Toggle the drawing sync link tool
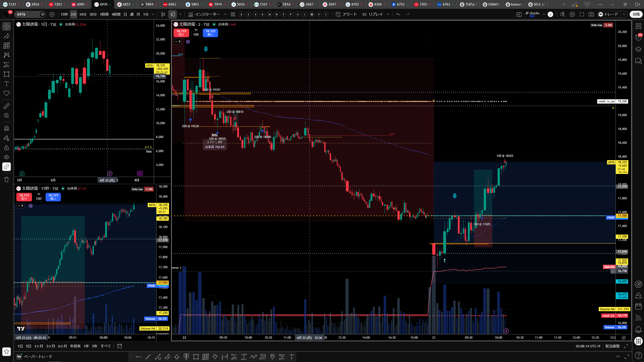The image size is (644, 362). tap(7, 167)
